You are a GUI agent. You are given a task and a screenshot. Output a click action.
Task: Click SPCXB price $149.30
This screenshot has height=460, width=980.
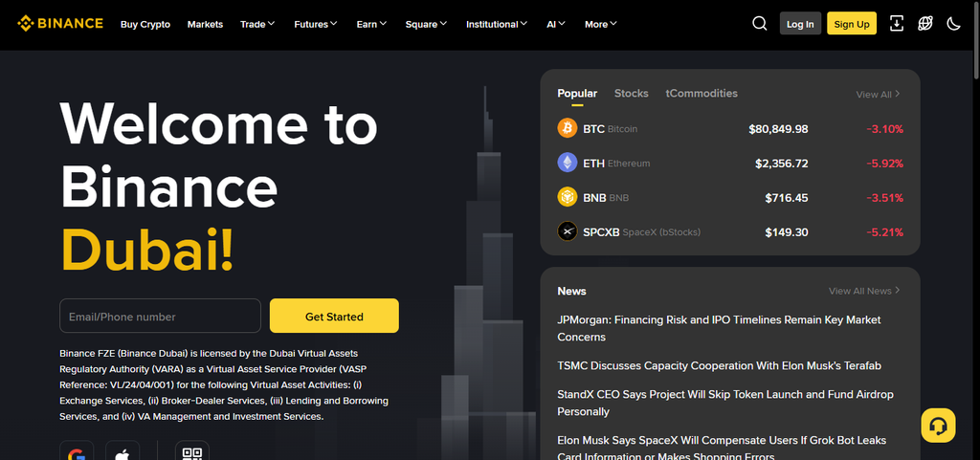(787, 232)
